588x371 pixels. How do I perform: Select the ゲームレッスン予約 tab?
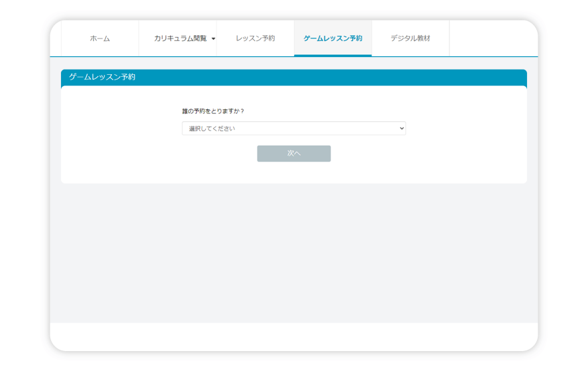point(332,38)
